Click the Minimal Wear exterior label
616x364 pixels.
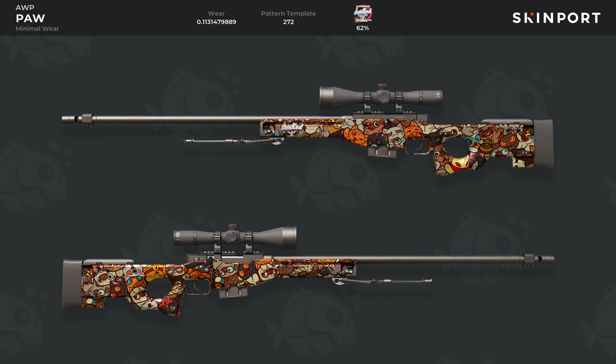pyautogui.click(x=37, y=29)
